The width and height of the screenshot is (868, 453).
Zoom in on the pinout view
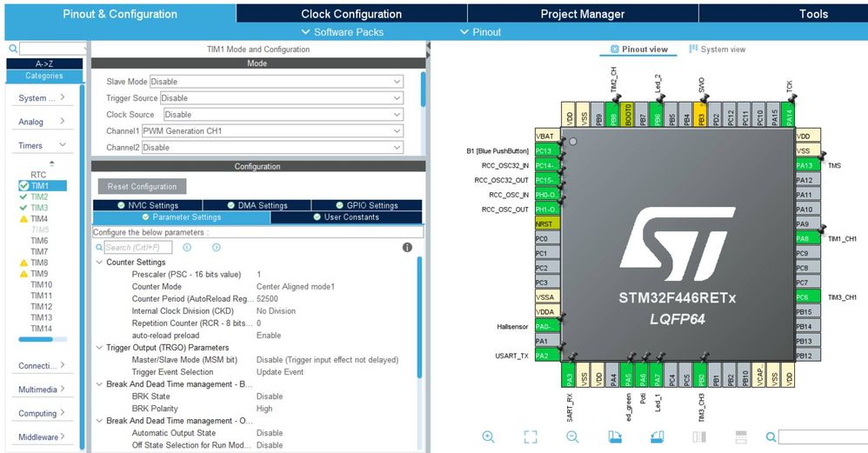pyautogui.click(x=488, y=437)
